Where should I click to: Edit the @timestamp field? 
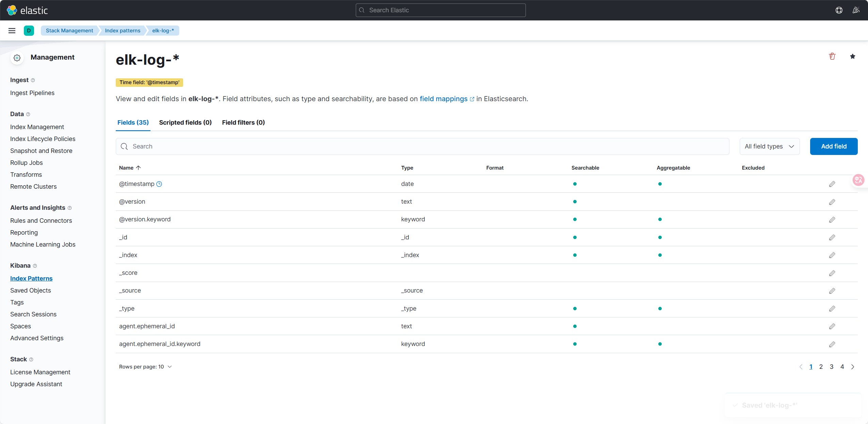832,184
